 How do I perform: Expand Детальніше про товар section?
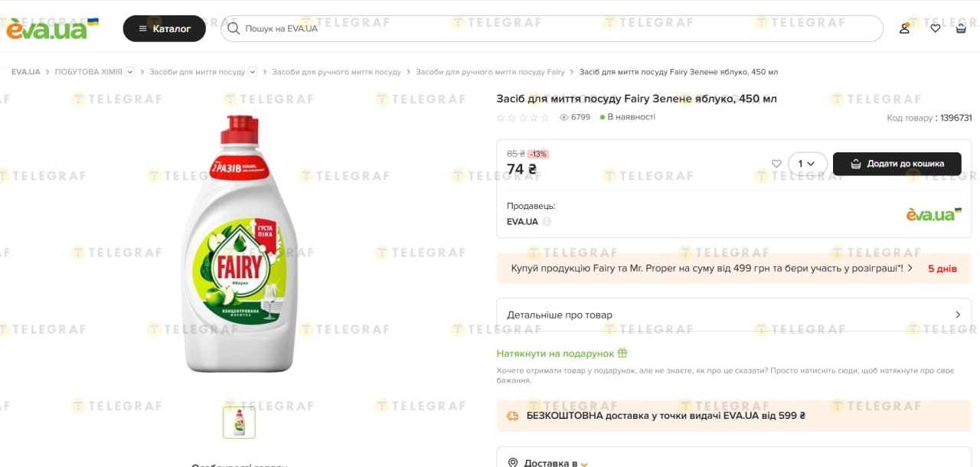click(x=733, y=315)
